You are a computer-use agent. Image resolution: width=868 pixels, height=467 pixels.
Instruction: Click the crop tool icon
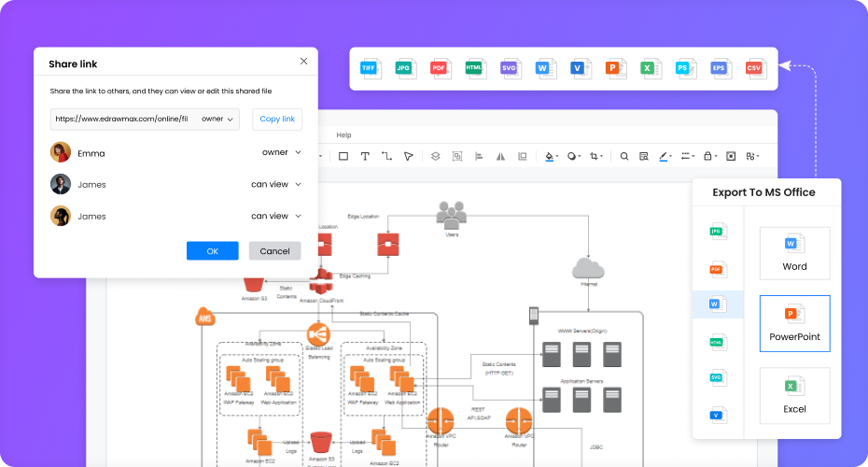tap(595, 156)
